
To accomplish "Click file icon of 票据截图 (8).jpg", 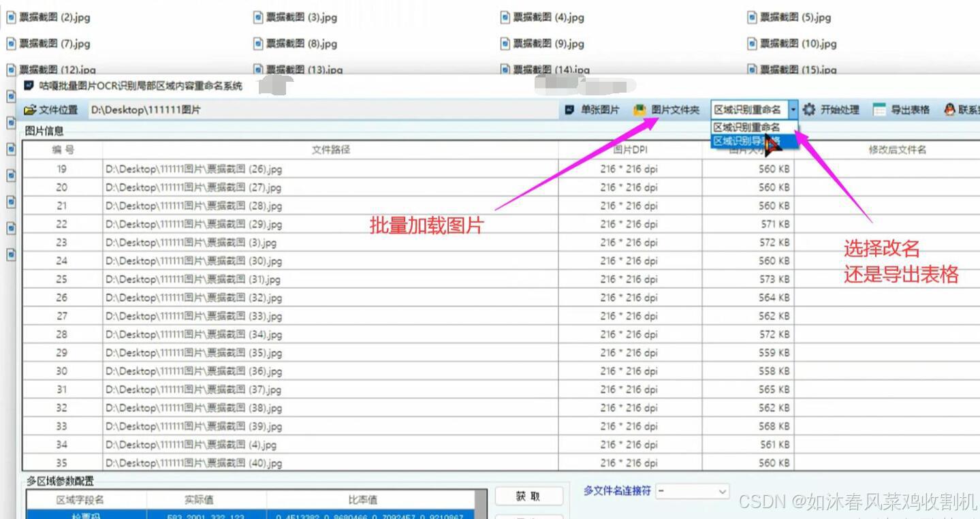I will click(258, 44).
